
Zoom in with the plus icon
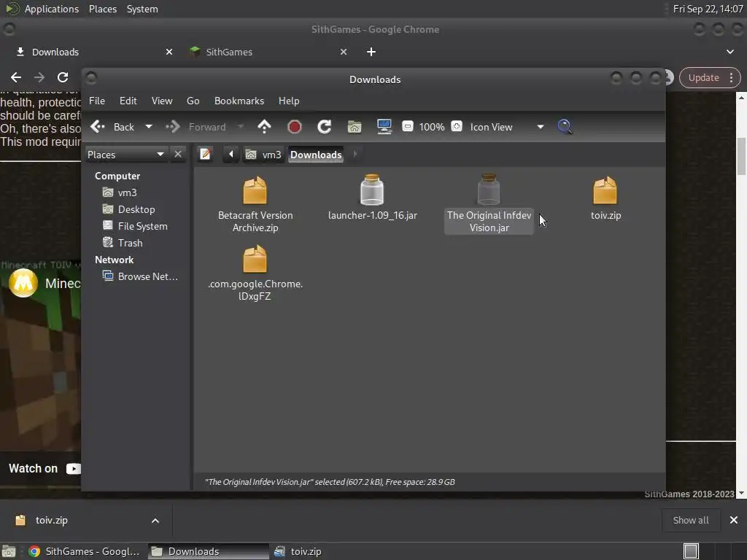(457, 126)
